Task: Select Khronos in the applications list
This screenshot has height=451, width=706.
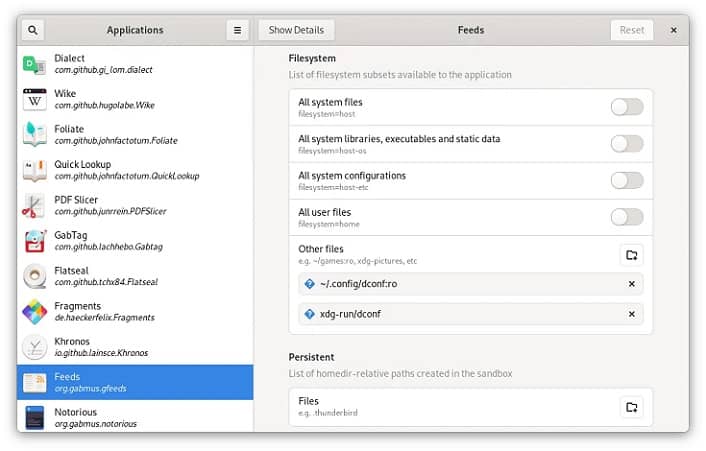Action: 135,347
